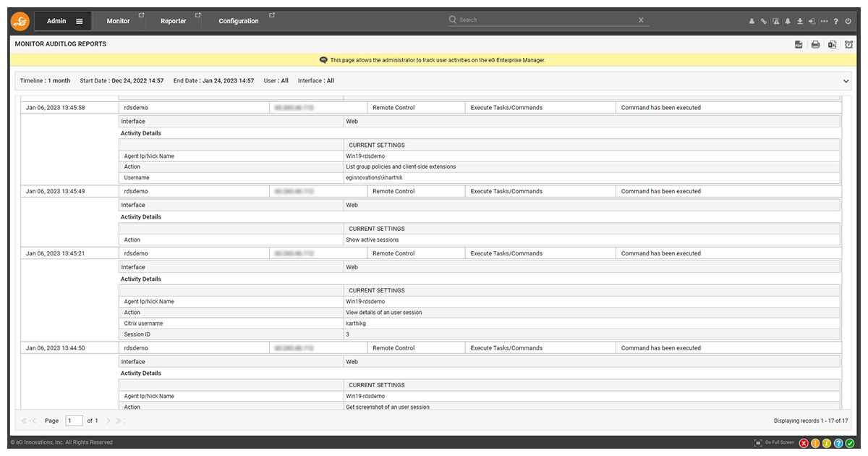Select timestamp Jan 06, 2023 13:45:21
Screen dimensions: 868x456
(55, 253)
